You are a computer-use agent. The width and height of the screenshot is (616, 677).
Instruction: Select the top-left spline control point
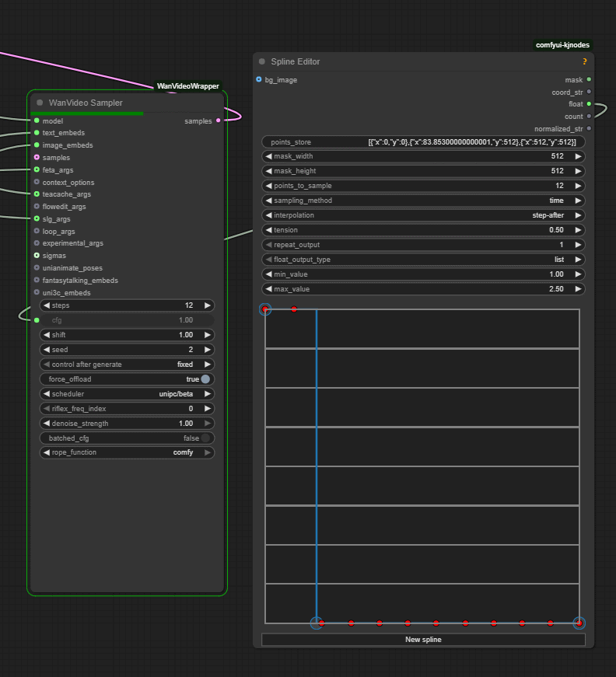[265, 309]
